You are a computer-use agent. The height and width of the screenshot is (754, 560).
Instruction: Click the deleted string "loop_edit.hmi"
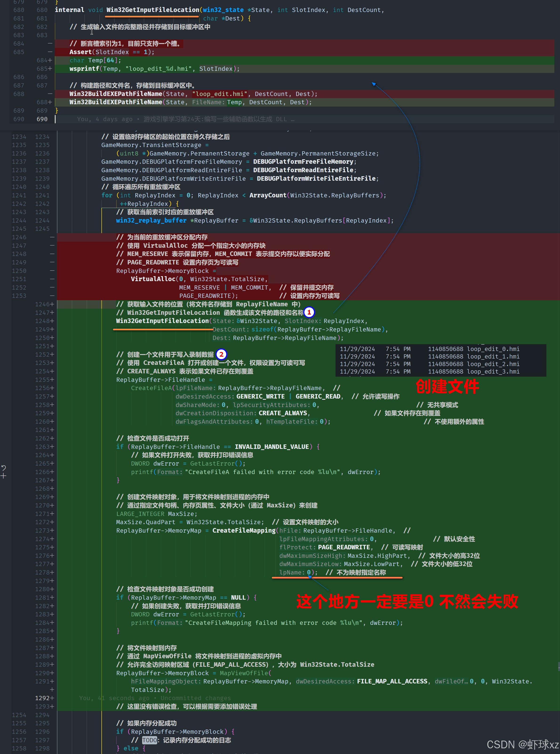coord(220,94)
